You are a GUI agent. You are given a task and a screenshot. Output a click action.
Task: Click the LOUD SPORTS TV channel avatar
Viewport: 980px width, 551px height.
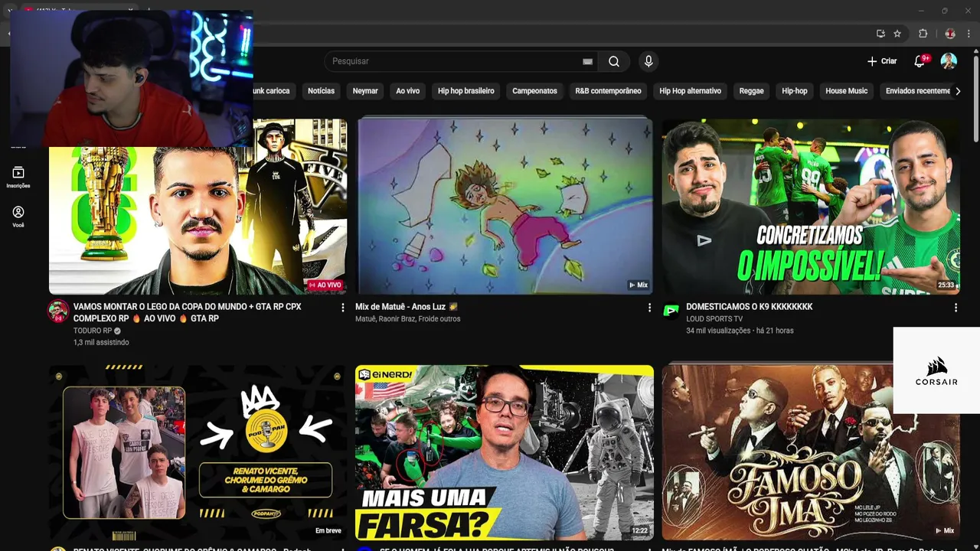tap(671, 311)
